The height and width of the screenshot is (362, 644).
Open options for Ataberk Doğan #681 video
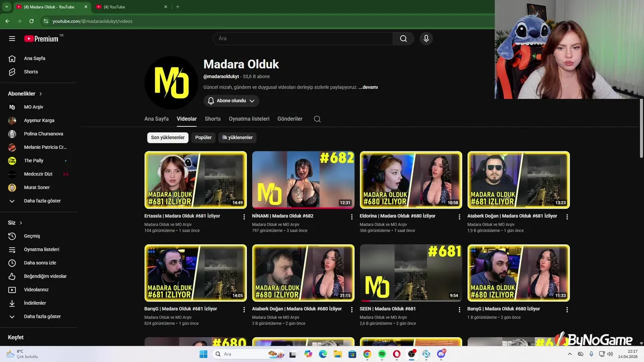pyautogui.click(x=567, y=217)
